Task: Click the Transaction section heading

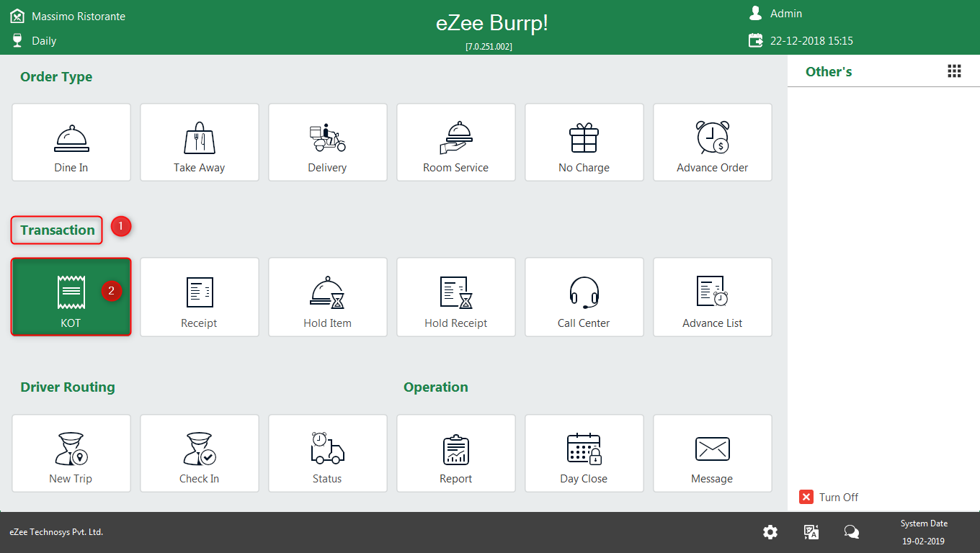Action: pos(58,230)
